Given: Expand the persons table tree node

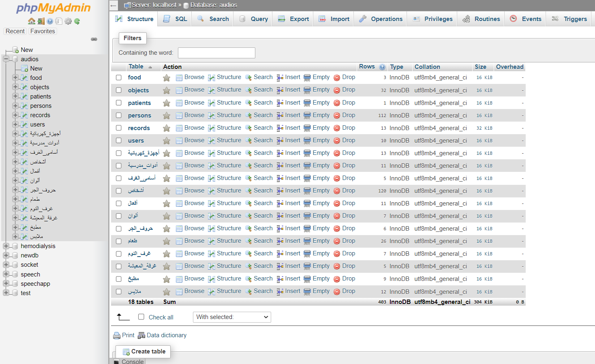Looking at the screenshot, I should (15, 105).
